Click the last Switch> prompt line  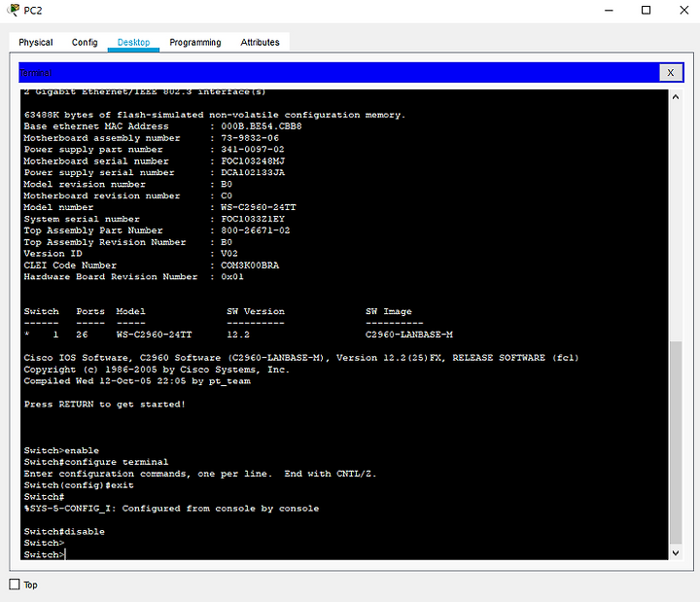45,554
